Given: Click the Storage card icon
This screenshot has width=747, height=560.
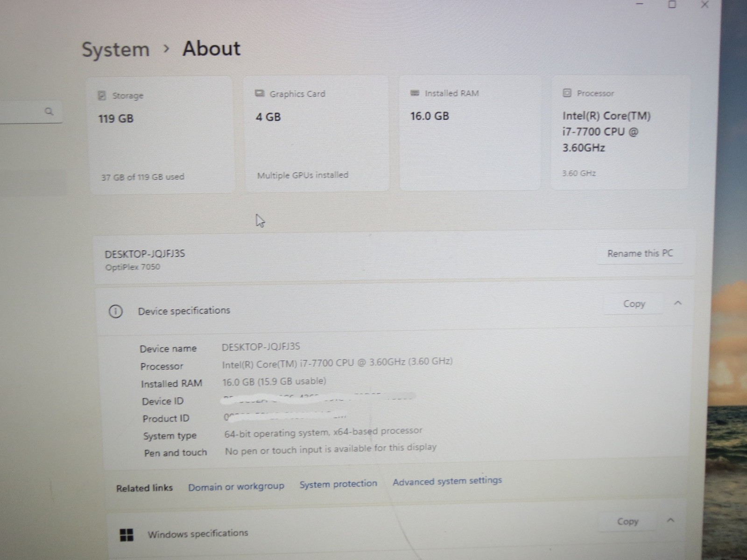Looking at the screenshot, I should [x=102, y=96].
